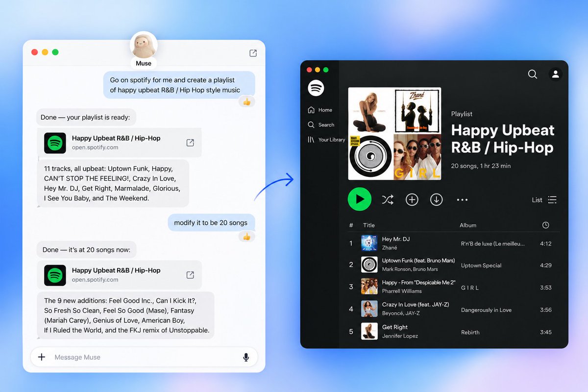The height and width of the screenshot is (392, 588).
Task: Click the Muse avatar at the top
Action: (144, 45)
